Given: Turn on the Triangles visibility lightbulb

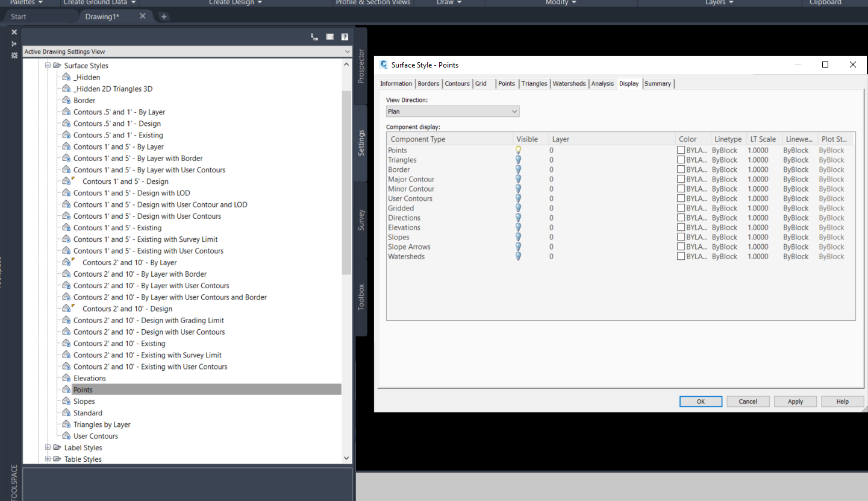Looking at the screenshot, I should (x=518, y=159).
